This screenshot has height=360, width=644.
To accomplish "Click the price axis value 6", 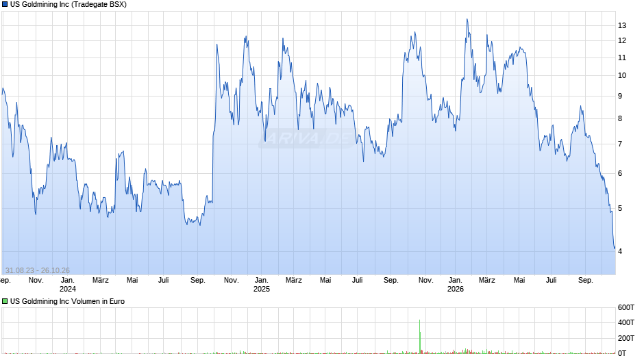I will point(620,174).
